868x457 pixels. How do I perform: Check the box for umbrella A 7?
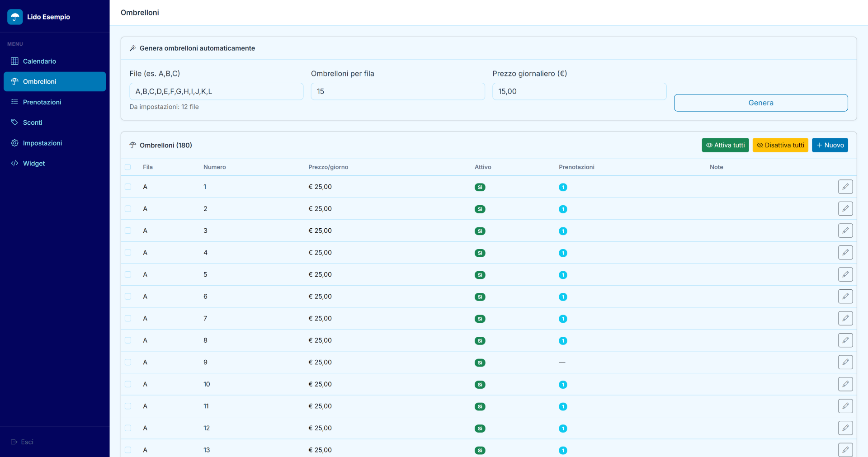pyautogui.click(x=128, y=318)
